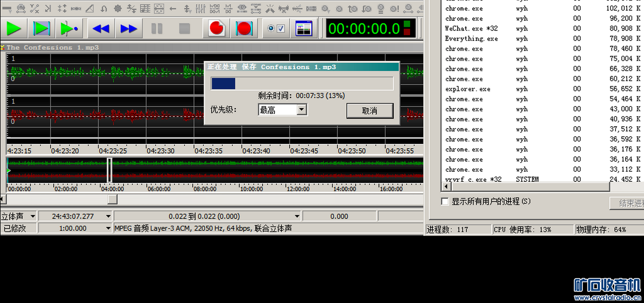Start playback with the green Play button
The width and height of the screenshot is (644, 303).
(14, 28)
